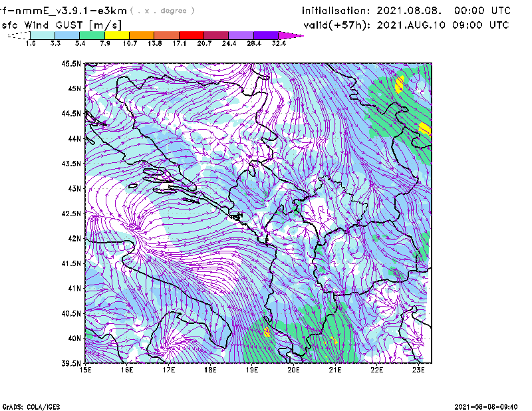532x411 pixels.
Task: Click the 21E longitude label
Action: [335, 370]
